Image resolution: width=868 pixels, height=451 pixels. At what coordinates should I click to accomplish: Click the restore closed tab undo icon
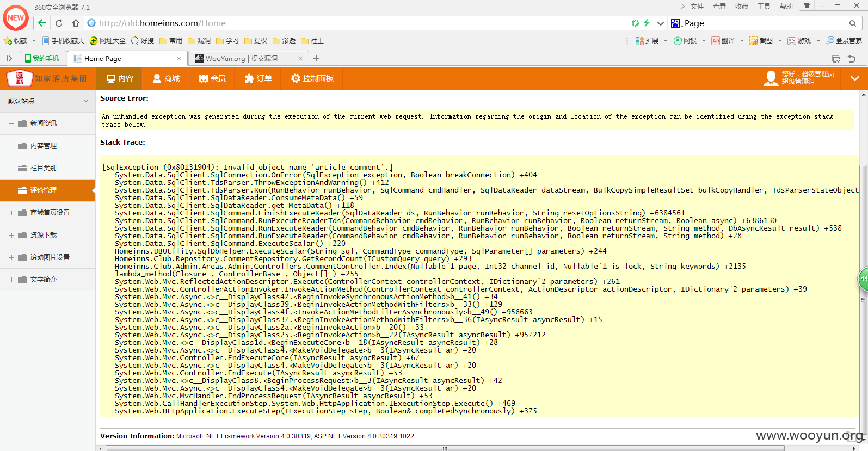click(852, 59)
